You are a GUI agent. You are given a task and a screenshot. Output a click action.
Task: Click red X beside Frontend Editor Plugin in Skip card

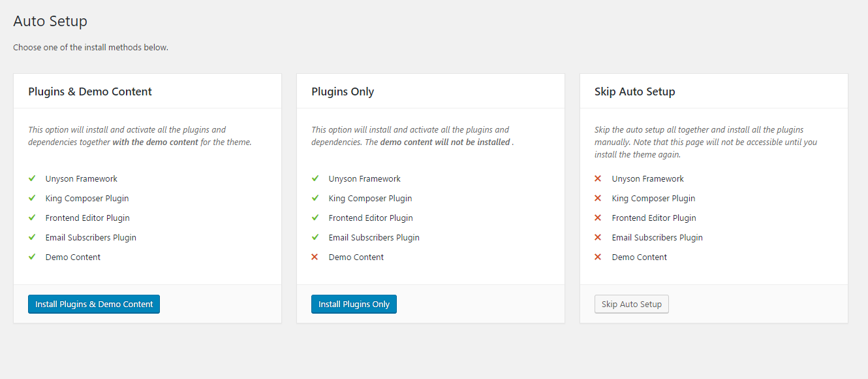598,218
